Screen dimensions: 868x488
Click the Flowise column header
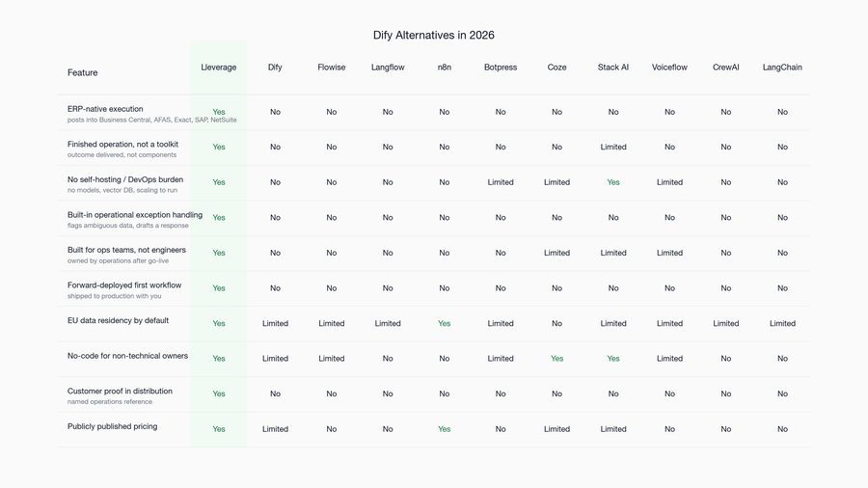[332, 67]
